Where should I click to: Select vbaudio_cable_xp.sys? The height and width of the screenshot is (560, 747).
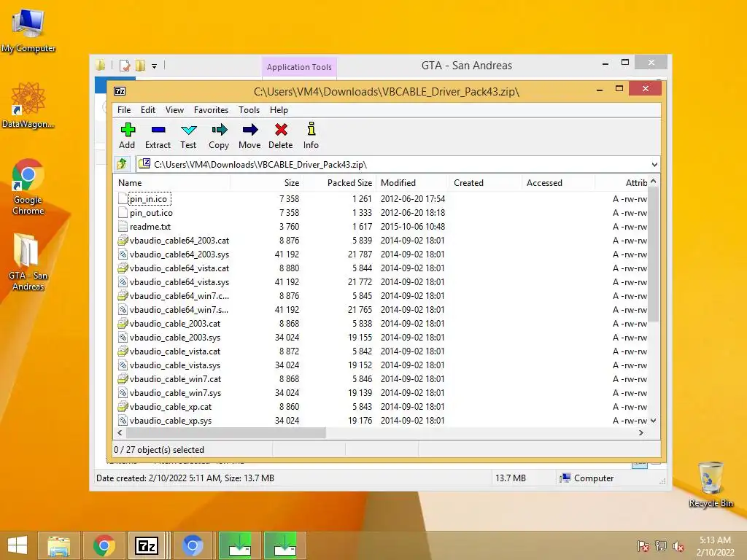pyautogui.click(x=171, y=421)
